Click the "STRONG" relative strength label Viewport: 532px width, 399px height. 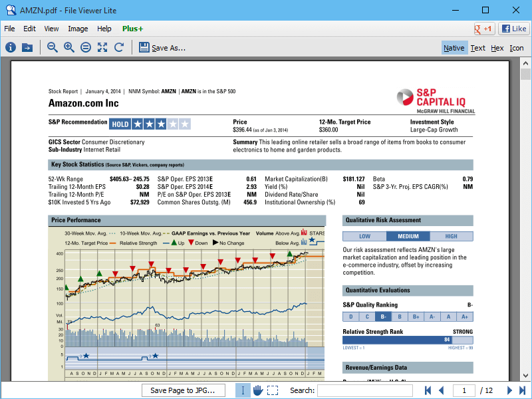click(463, 331)
